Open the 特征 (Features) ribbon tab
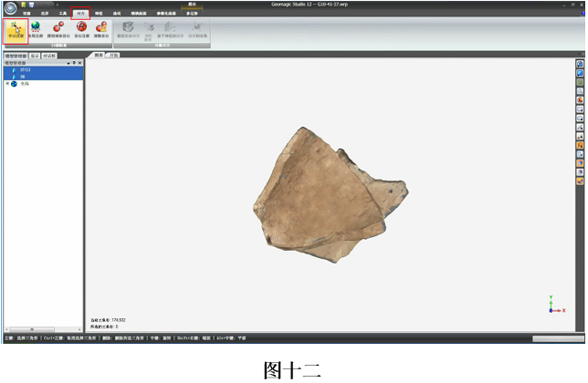588x383 pixels. 99,14
